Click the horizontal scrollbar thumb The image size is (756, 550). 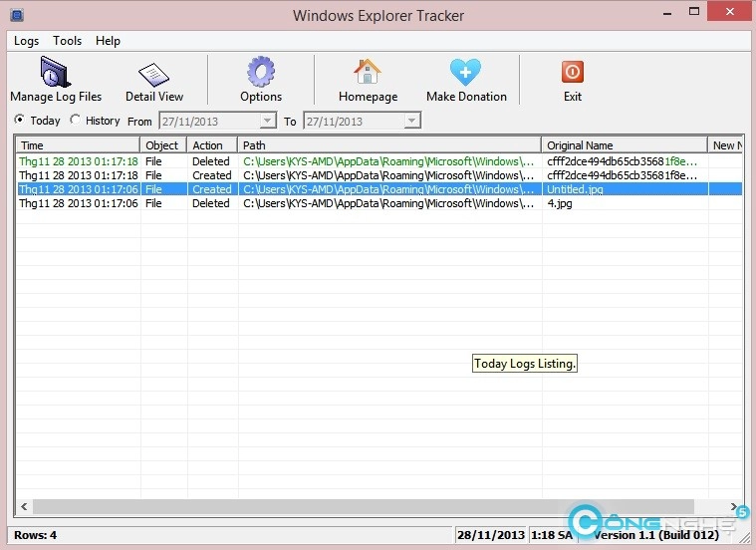(363, 506)
